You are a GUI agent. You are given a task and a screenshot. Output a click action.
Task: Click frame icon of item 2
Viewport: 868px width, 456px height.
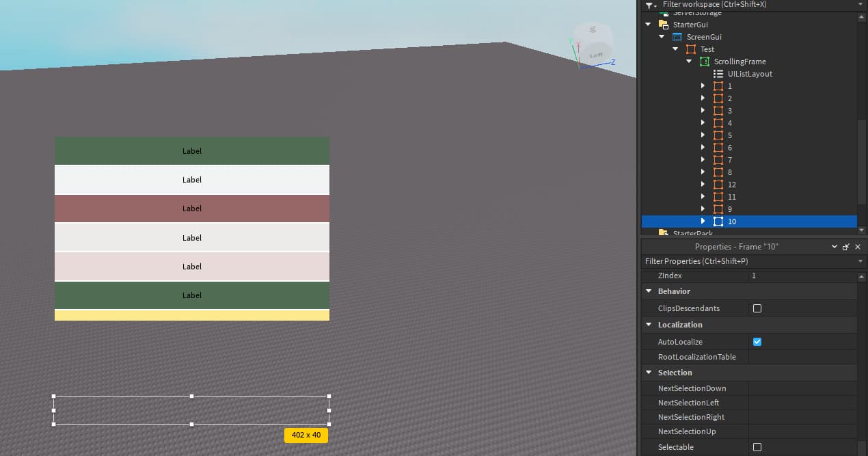tap(718, 98)
